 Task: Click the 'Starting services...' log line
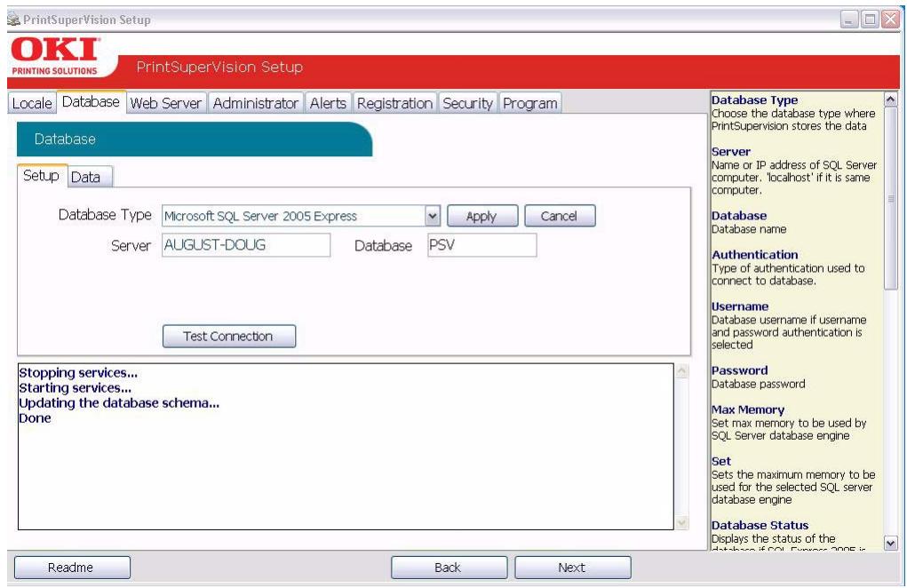76,388
